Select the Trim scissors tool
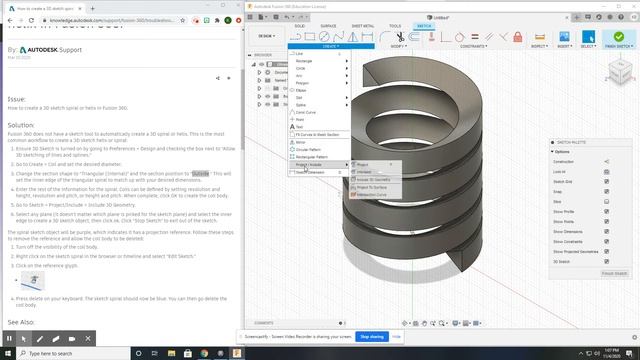The width and height of the screenshot is (640, 360). 400,37
